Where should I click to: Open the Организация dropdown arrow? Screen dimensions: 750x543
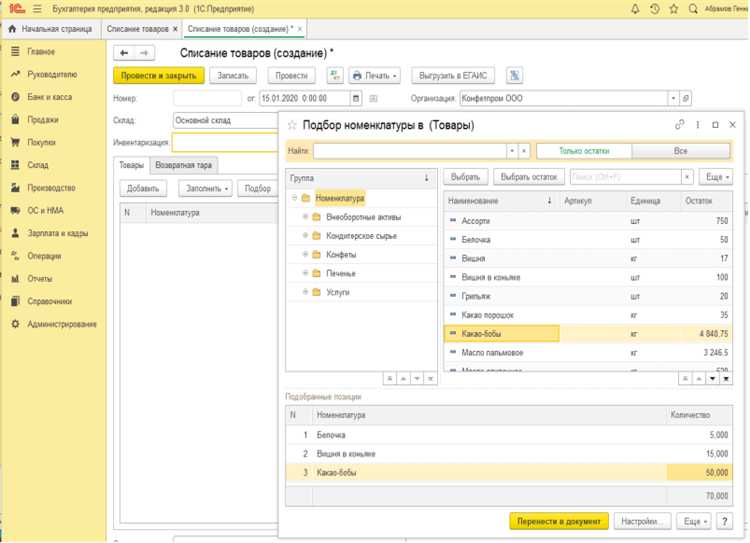673,98
